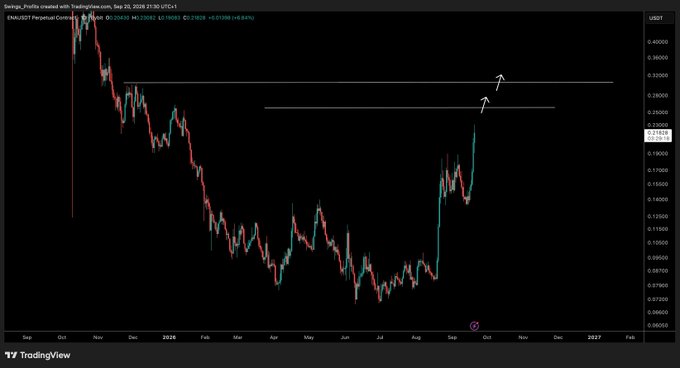
Task: Click the Aug label on time axis
Action: point(416,337)
